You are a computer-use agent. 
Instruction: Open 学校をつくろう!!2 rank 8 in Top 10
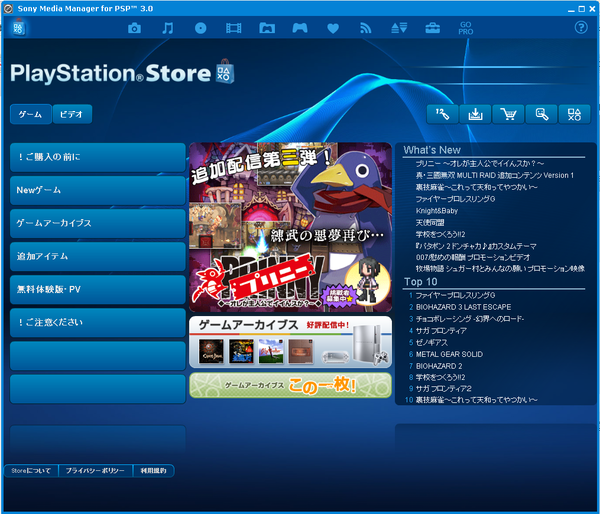[440, 377]
